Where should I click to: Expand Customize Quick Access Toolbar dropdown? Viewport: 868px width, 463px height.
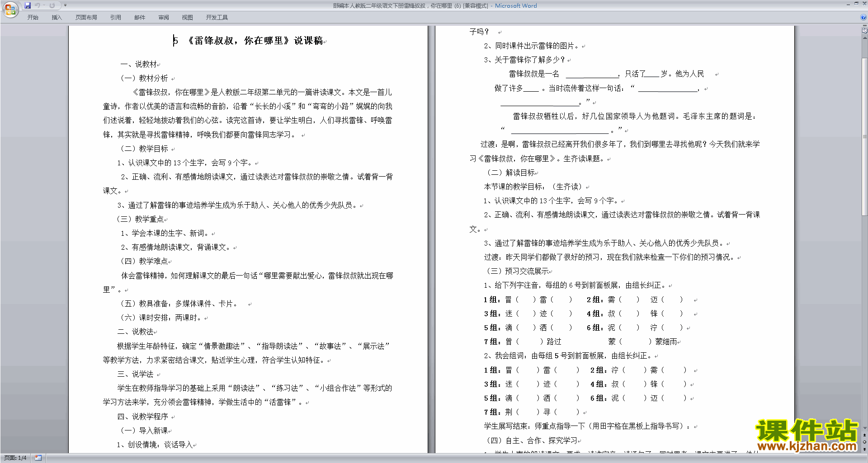[x=65, y=5]
